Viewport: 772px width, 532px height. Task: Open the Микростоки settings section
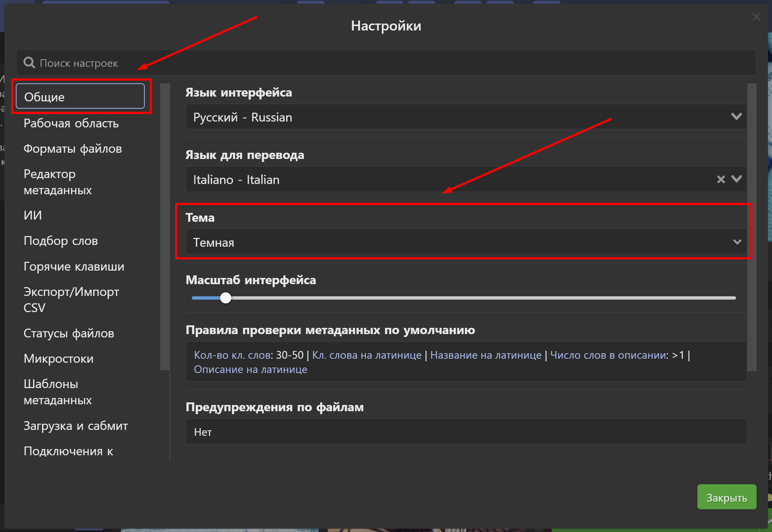click(x=58, y=359)
